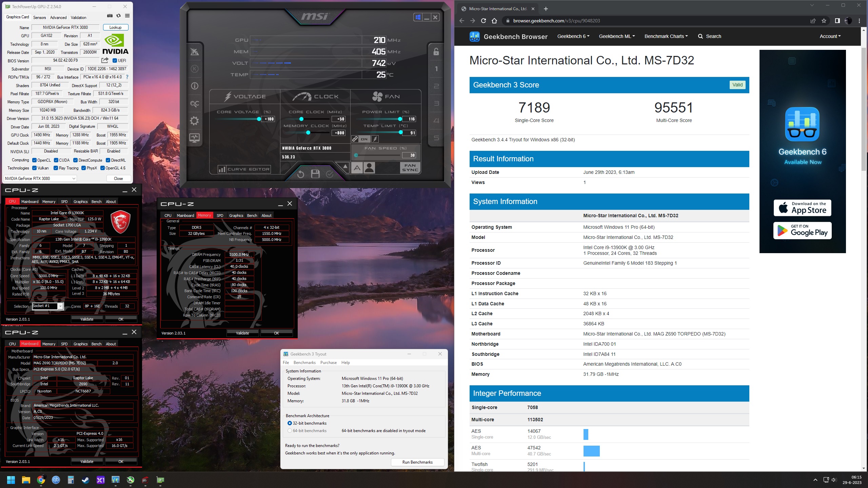Open the Calculator from the taskbar
The height and width of the screenshot is (488, 868).
pos(71,480)
